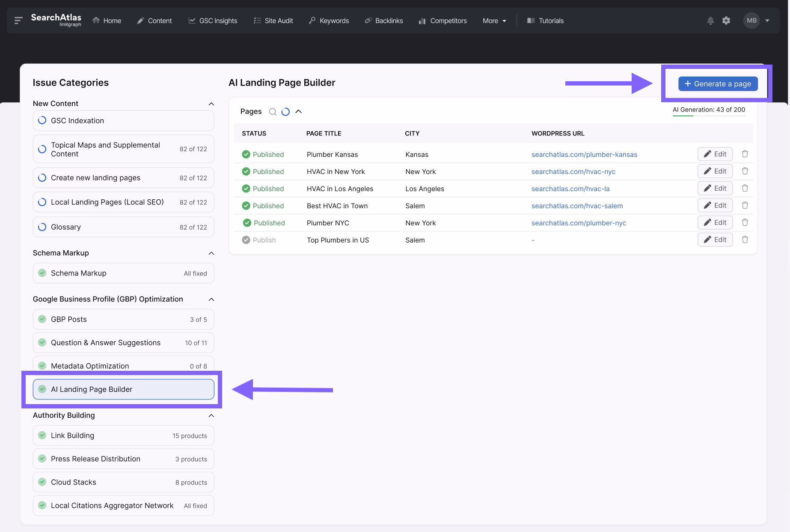790x532 pixels.
Task: Click the AI Generation 43 of 200 progress bar
Action: [709, 116]
